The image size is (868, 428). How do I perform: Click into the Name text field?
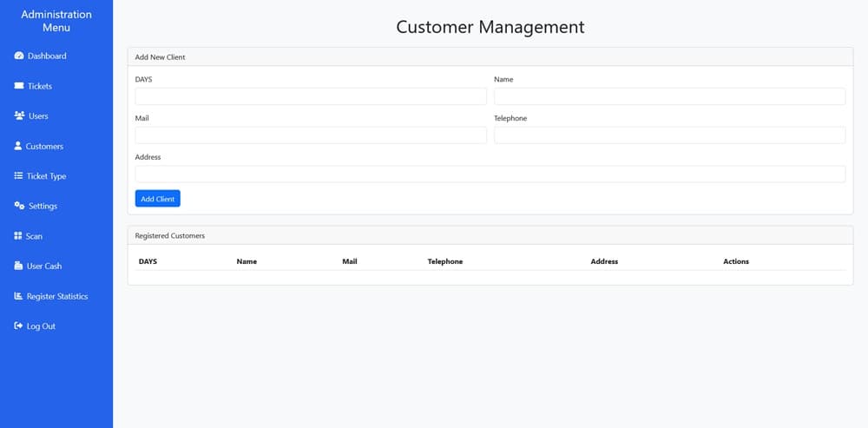click(x=669, y=96)
